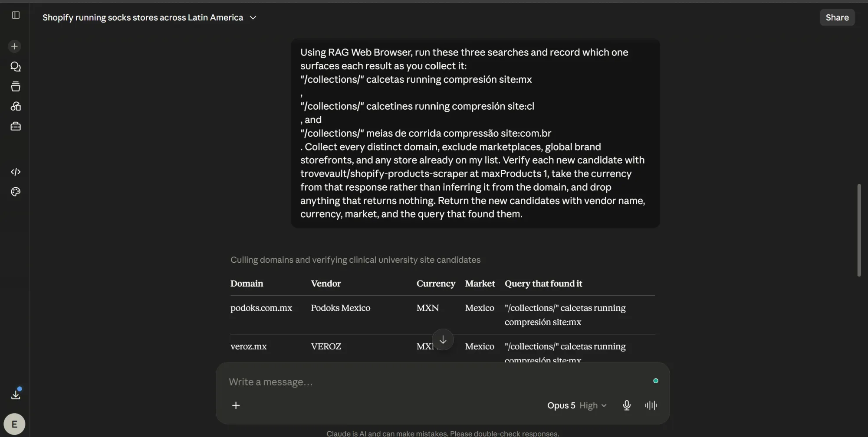
Task: Focus the Write a message input
Action: (438, 382)
